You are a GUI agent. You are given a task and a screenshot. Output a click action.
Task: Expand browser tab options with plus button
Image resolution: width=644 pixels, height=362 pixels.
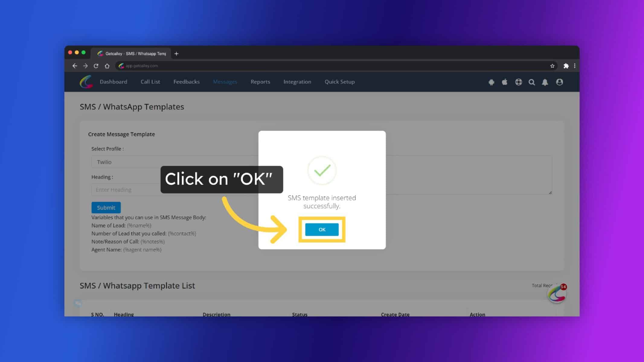pos(177,53)
